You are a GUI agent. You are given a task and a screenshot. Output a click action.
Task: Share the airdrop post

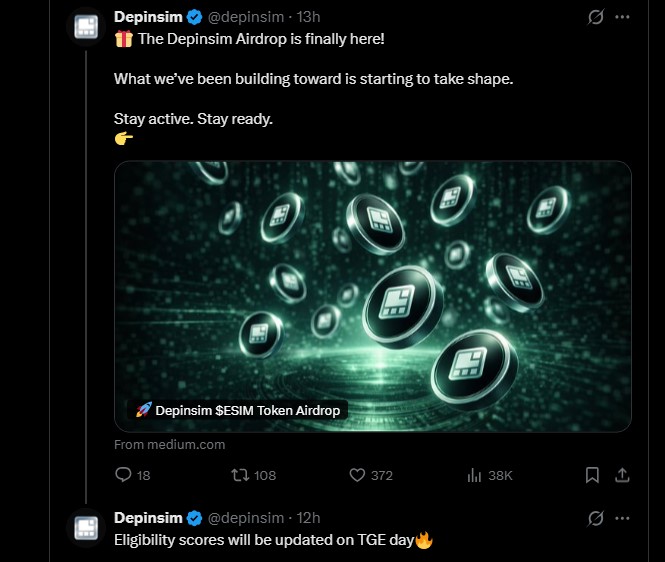(x=621, y=475)
